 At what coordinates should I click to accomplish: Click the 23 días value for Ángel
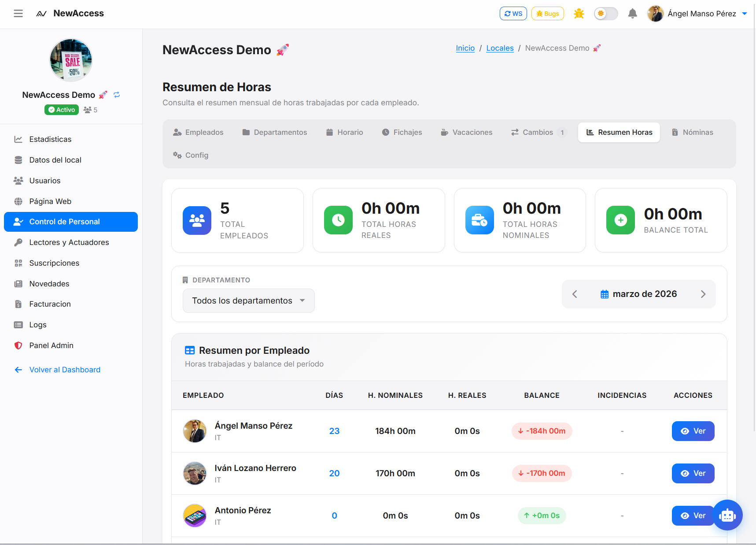pos(334,431)
